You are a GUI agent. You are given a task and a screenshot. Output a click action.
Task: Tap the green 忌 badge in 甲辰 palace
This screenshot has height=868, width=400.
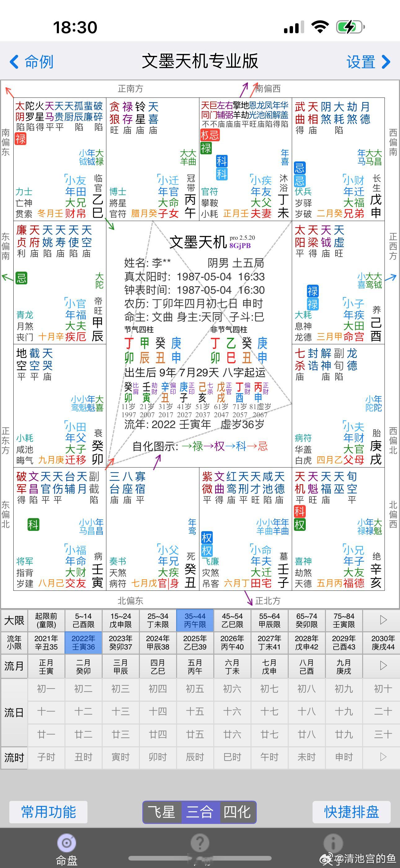tap(21, 278)
